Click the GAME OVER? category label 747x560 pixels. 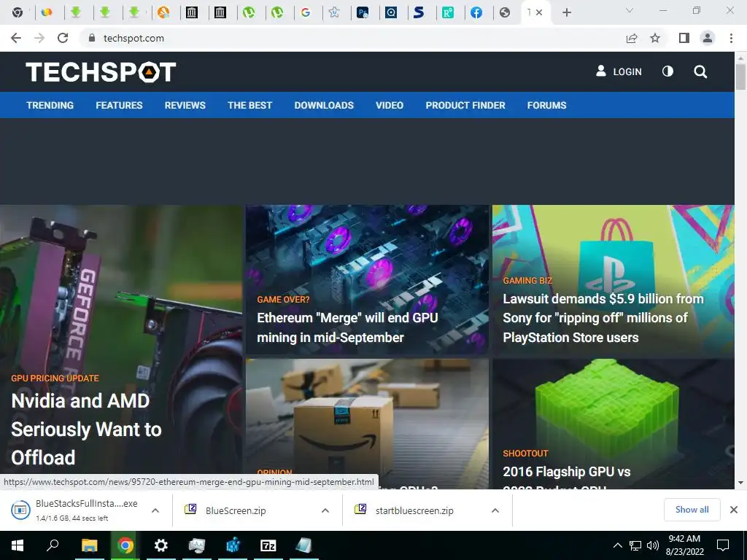pyautogui.click(x=283, y=300)
